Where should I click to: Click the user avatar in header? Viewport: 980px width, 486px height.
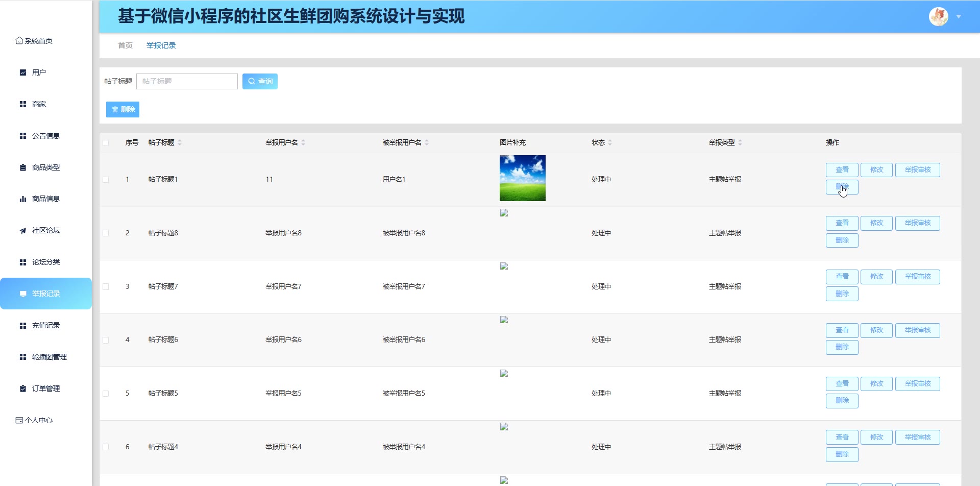click(938, 17)
